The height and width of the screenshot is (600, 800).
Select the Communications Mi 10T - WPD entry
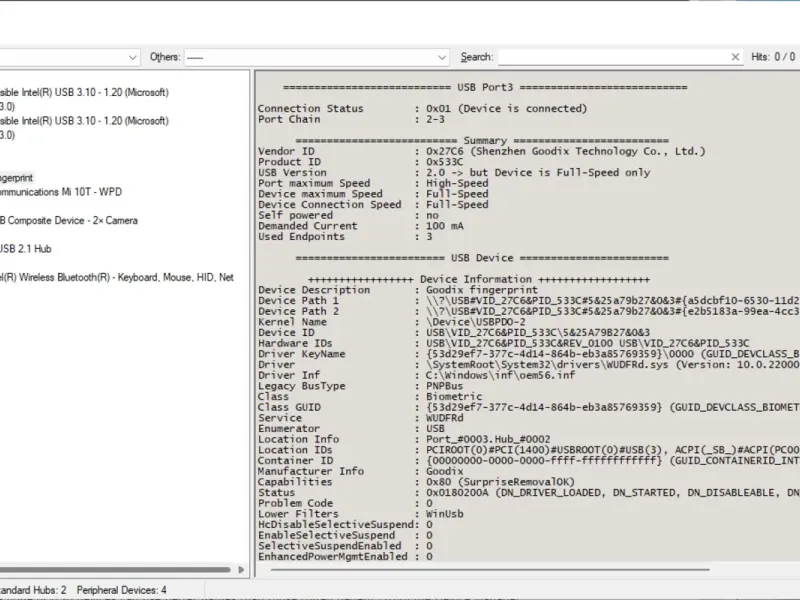click(61, 192)
